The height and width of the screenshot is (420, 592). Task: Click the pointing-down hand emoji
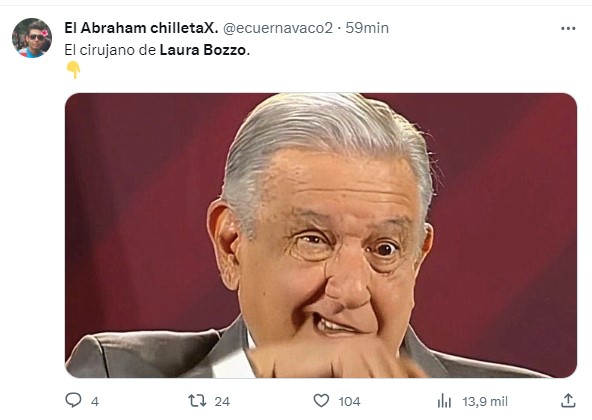tap(73, 70)
